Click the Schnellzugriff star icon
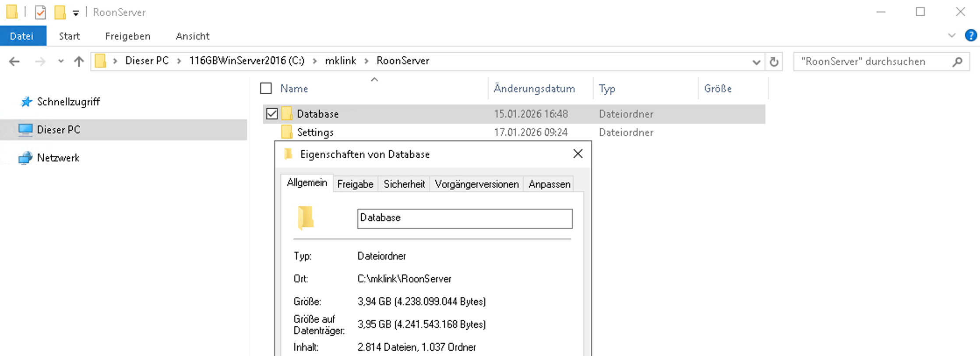Screen dimensions: 980x356 point(26,102)
